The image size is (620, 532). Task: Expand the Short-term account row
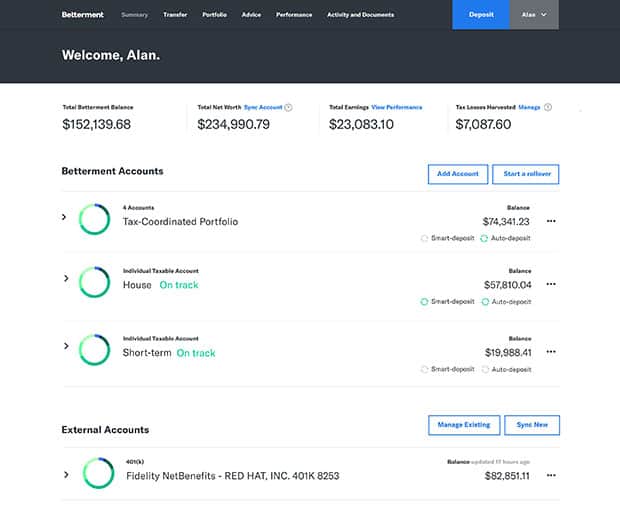click(66, 346)
